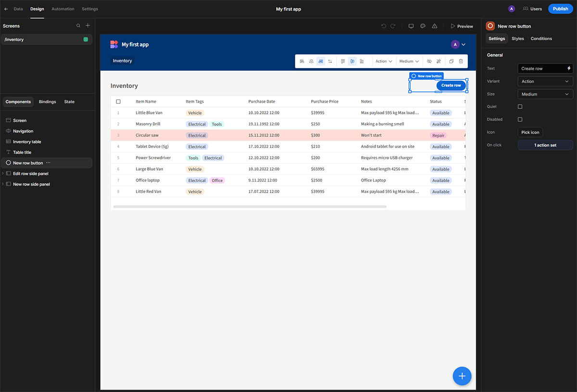The height and width of the screenshot is (392, 577).
Task: Open the device preview screen icon
Action: pos(411,26)
